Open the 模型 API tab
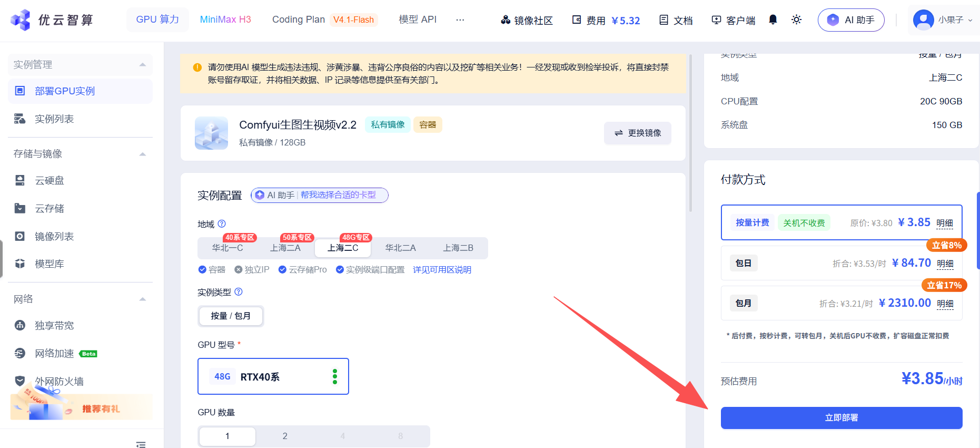Image resolution: width=980 pixels, height=448 pixels. click(x=418, y=20)
